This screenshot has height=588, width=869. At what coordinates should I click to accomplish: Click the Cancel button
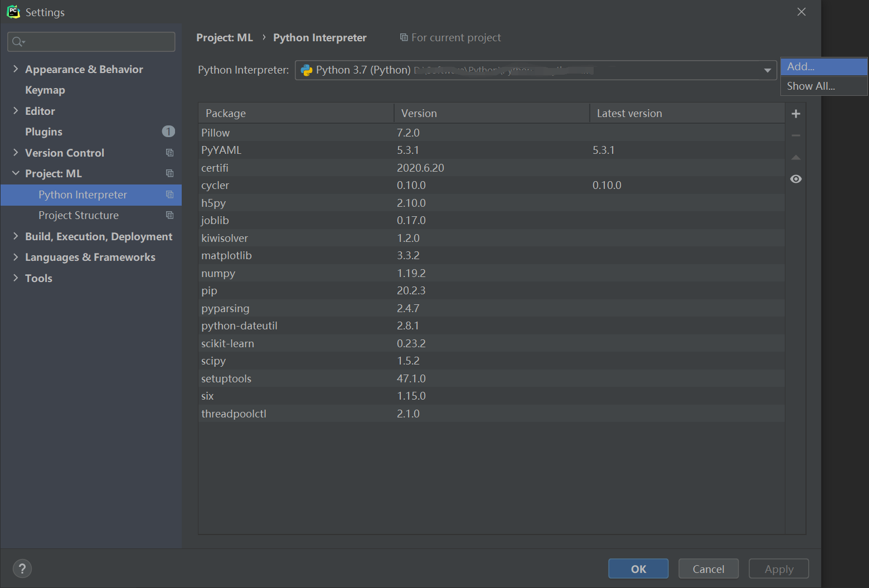pyautogui.click(x=708, y=568)
